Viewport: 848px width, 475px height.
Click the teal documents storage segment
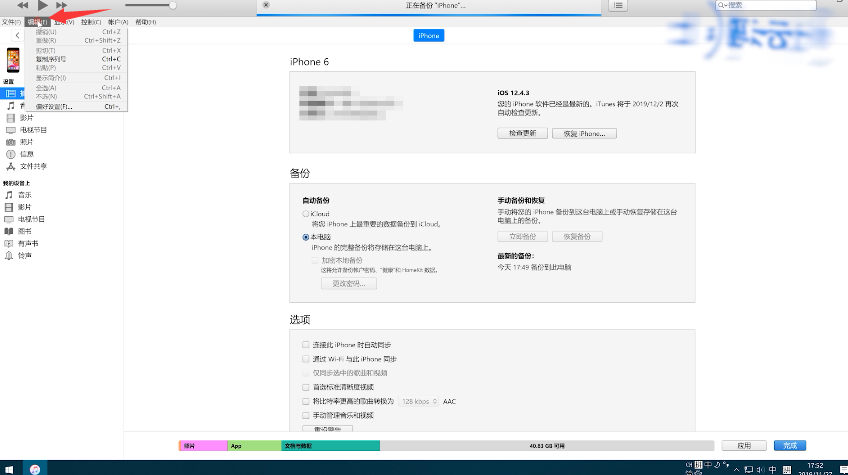(330, 446)
